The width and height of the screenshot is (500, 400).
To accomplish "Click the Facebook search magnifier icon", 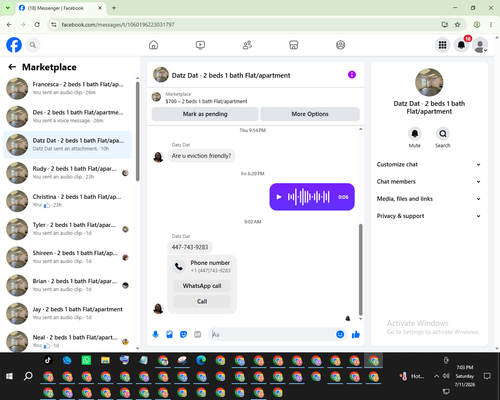I will tap(33, 45).
